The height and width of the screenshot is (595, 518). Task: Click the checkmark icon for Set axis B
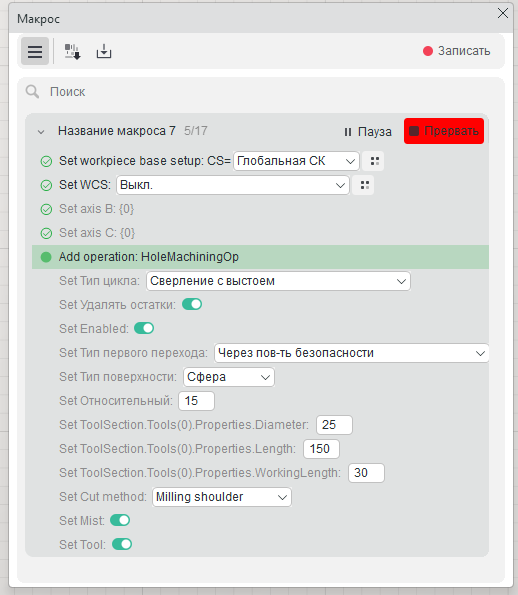(46, 209)
